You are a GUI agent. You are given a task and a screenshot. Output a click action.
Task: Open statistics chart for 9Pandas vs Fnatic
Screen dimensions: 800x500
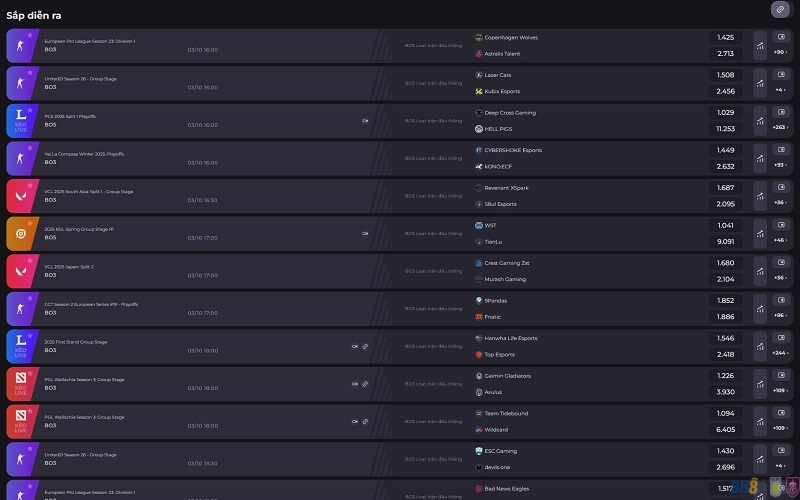[x=760, y=309]
